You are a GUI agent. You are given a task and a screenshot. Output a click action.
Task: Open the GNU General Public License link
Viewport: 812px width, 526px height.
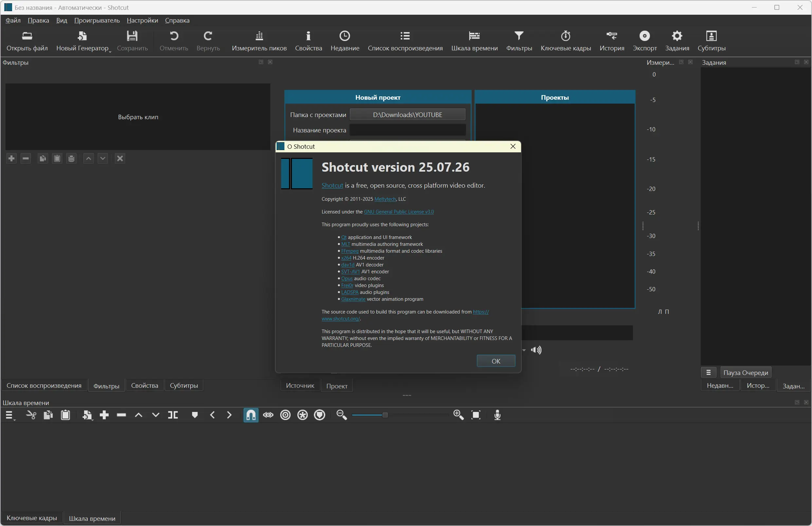coord(399,212)
